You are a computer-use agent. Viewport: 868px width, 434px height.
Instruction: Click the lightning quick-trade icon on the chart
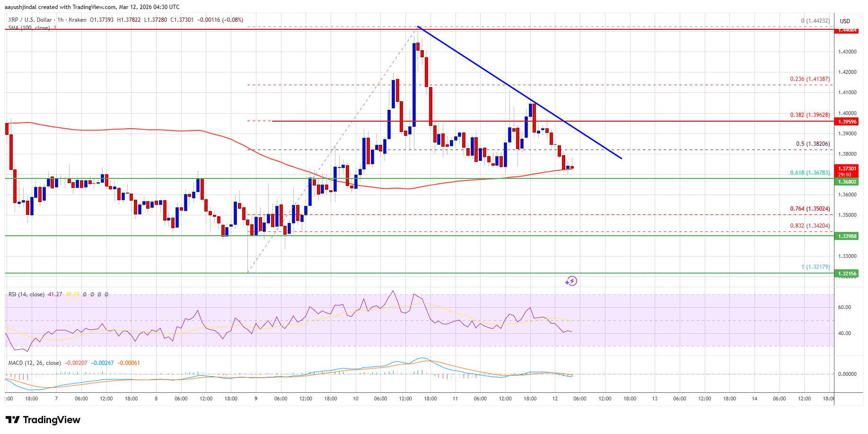(x=572, y=281)
